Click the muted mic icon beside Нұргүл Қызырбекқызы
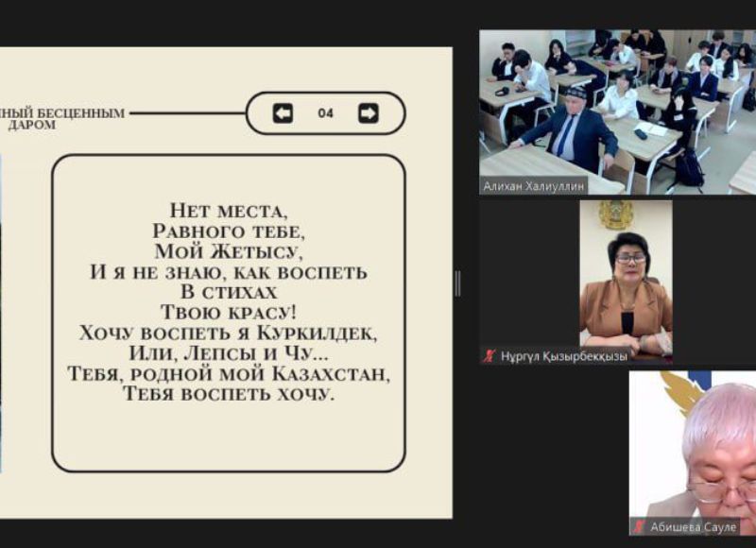Image resolution: width=756 pixels, height=548 pixels. click(489, 356)
